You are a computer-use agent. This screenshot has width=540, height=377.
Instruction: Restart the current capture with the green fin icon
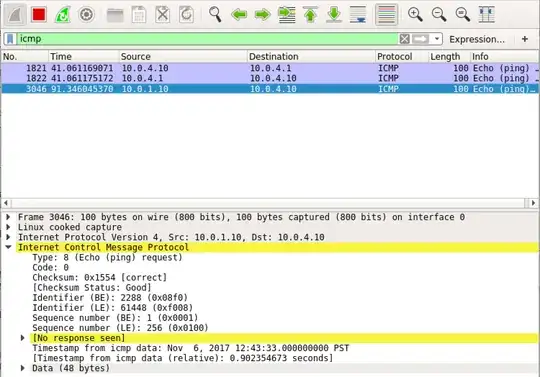(63, 15)
